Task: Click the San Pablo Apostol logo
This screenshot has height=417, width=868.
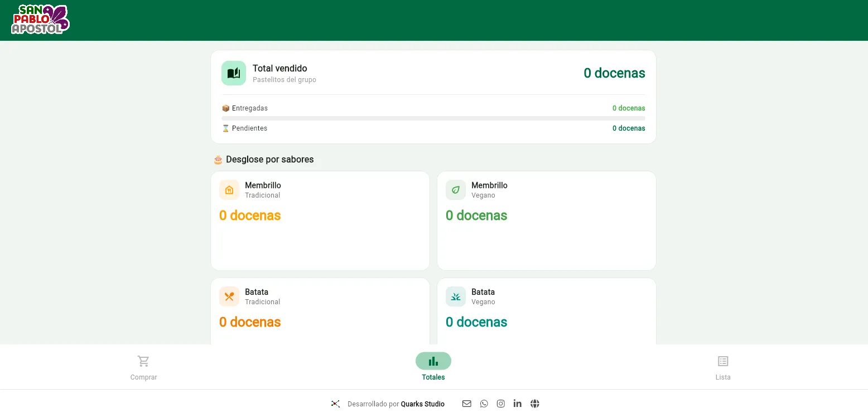Action: click(x=41, y=20)
